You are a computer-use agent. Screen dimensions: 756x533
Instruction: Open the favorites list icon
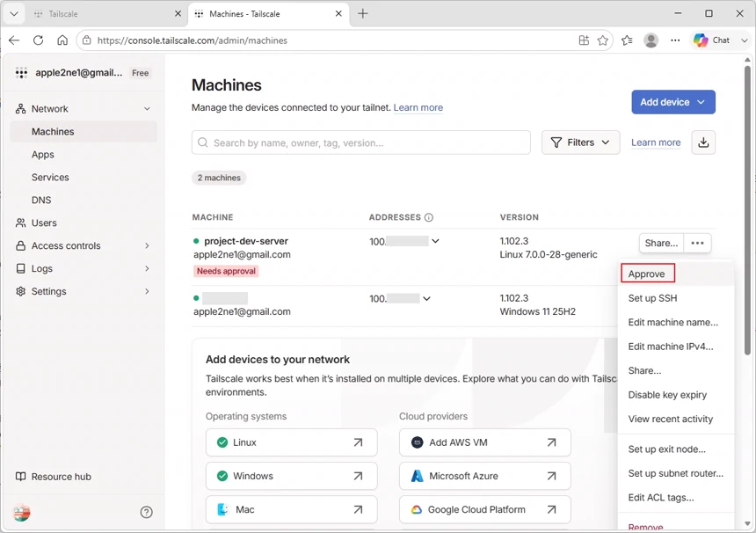click(627, 40)
